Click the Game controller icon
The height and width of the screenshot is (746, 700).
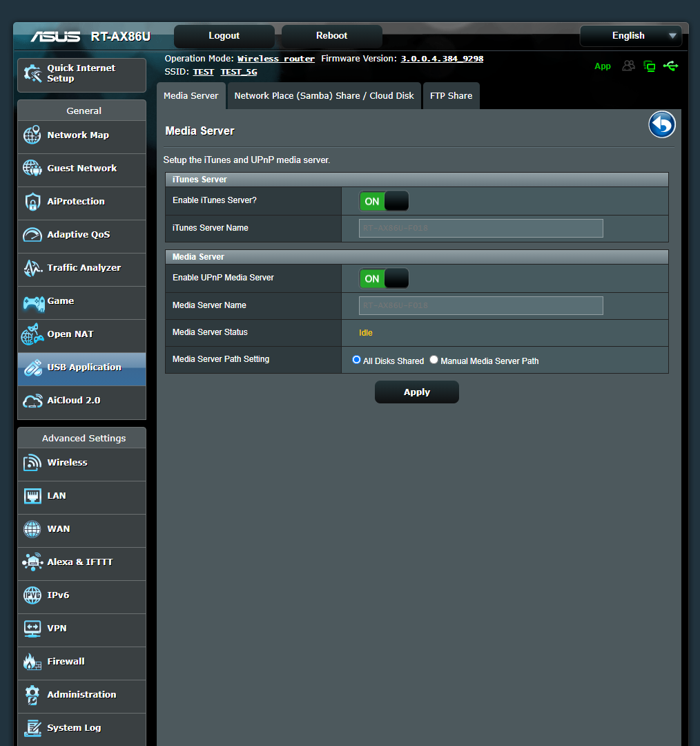(34, 303)
